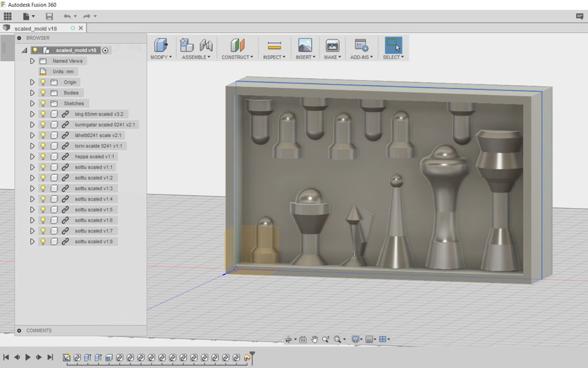Expand the lähetti0241 scale v2:1 component
Screen dimensions: 588x368
[x=32, y=135]
